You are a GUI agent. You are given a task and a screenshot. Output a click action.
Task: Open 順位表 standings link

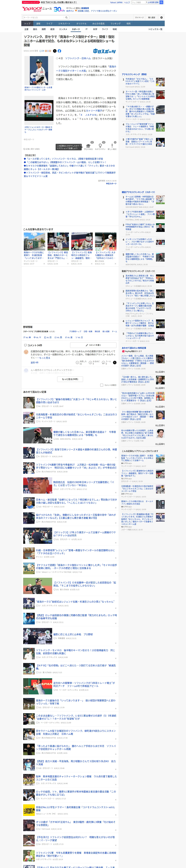pos(97,332)
